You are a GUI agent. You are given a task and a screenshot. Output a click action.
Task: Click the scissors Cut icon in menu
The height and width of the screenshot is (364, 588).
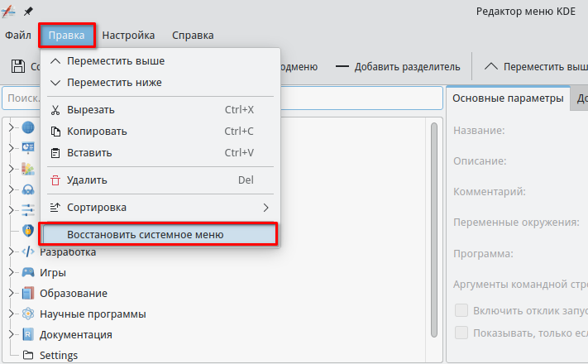[55, 109]
